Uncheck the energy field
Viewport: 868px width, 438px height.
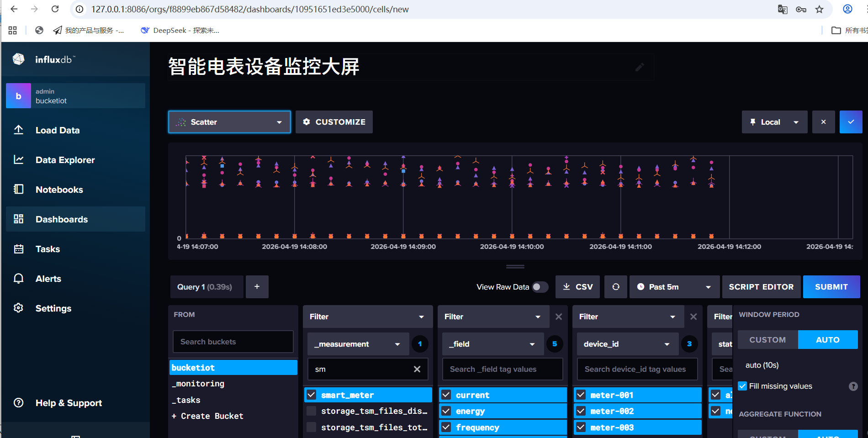point(503,411)
